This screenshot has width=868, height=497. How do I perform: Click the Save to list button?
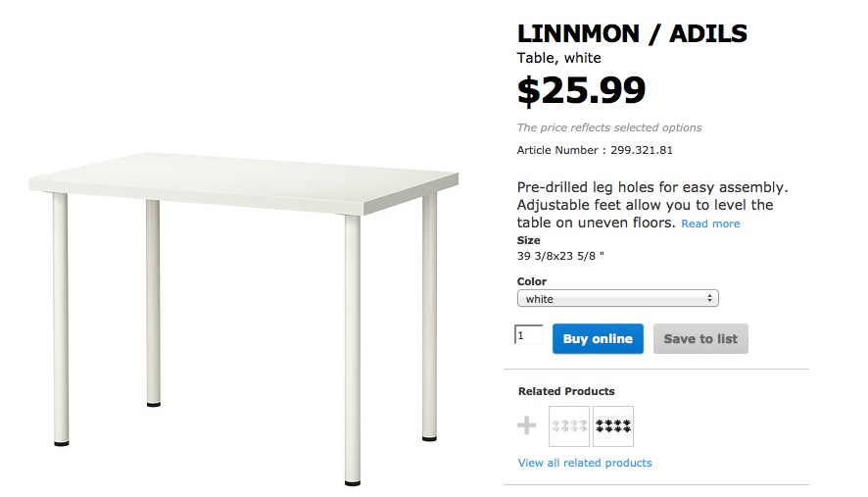pyautogui.click(x=700, y=339)
